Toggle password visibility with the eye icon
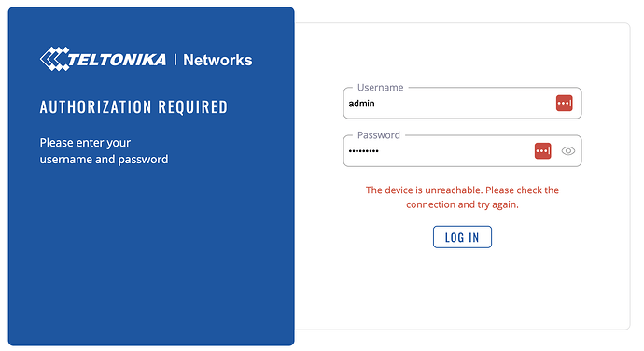The image size is (644, 351). tap(568, 151)
